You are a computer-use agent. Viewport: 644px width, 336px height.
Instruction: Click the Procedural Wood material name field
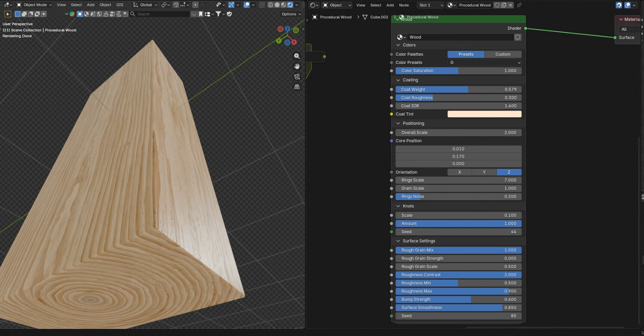[x=475, y=5]
